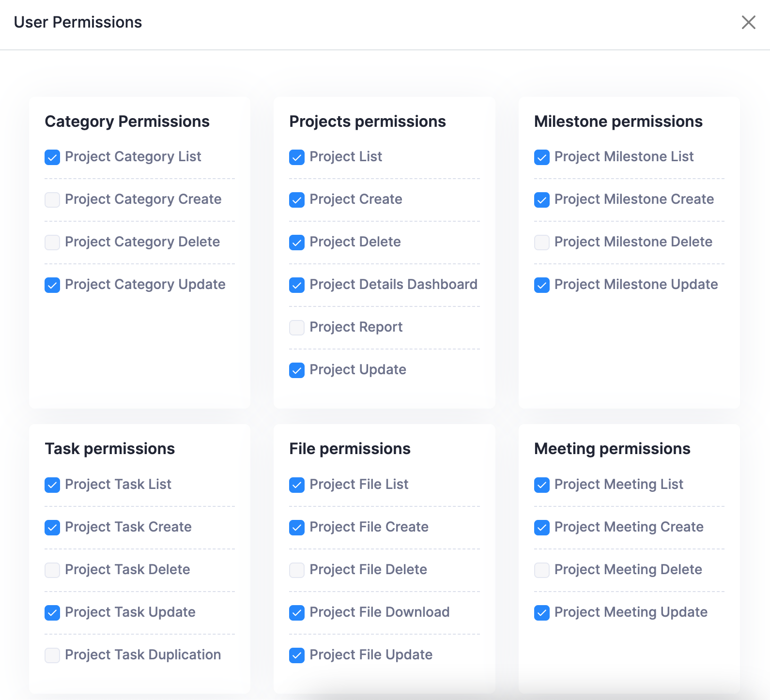Enable Project Meeting Delete permission

(542, 570)
